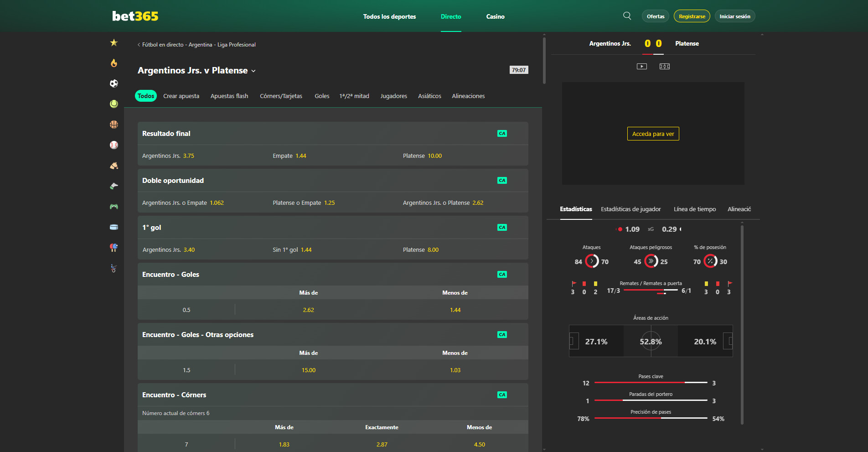Open Línea de tiempo tab

695,209
